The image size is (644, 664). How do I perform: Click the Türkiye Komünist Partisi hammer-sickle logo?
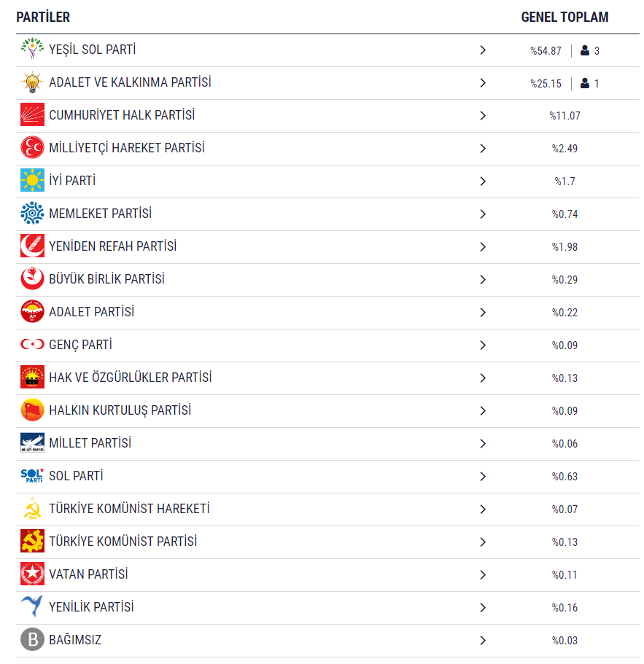pos(32,542)
